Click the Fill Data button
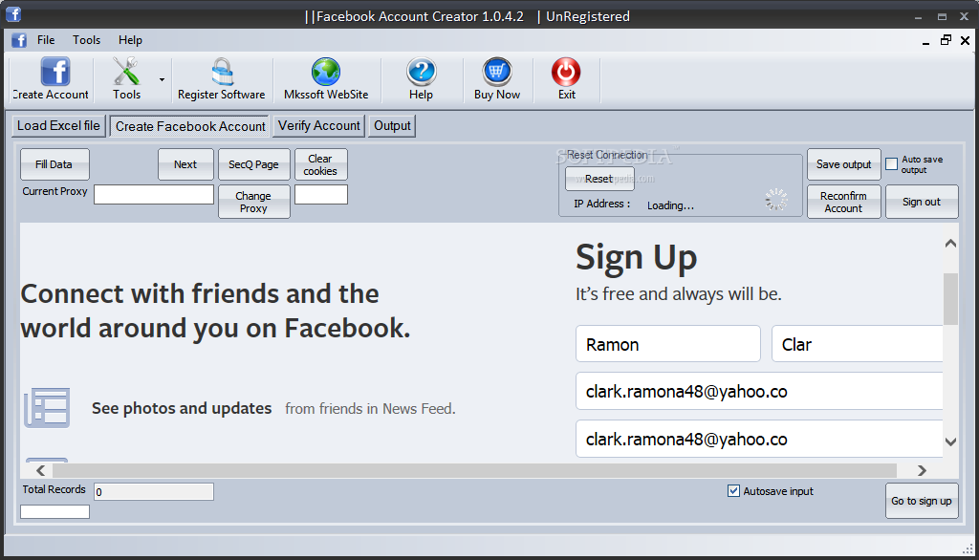 [x=54, y=164]
